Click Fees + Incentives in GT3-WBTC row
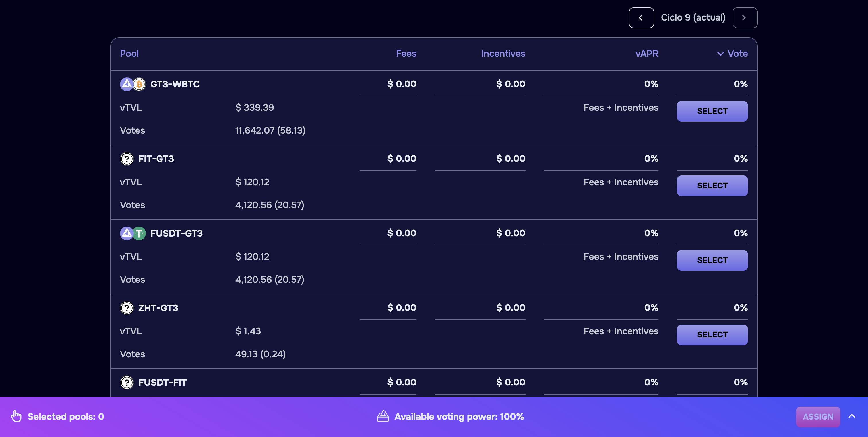This screenshot has height=437, width=868. (x=621, y=108)
